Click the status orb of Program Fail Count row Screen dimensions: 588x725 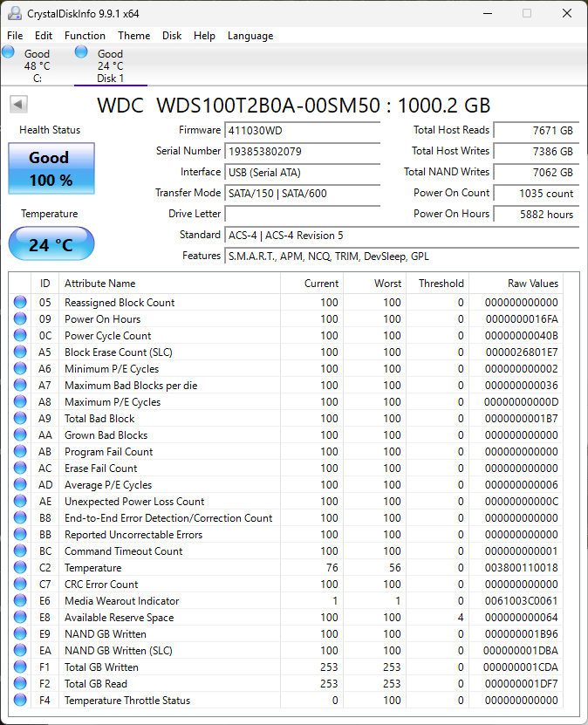[x=20, y=451]
